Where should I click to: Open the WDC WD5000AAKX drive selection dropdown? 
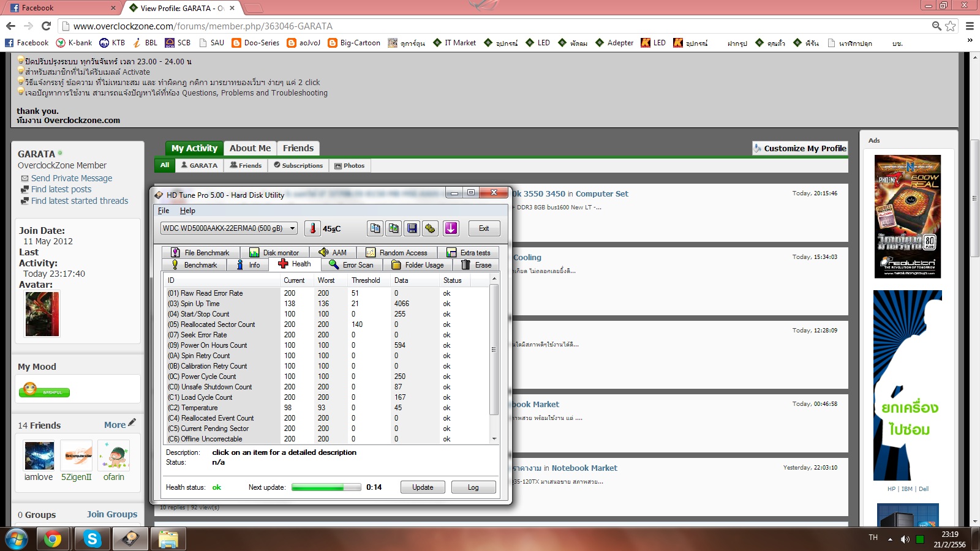[229, 228]
